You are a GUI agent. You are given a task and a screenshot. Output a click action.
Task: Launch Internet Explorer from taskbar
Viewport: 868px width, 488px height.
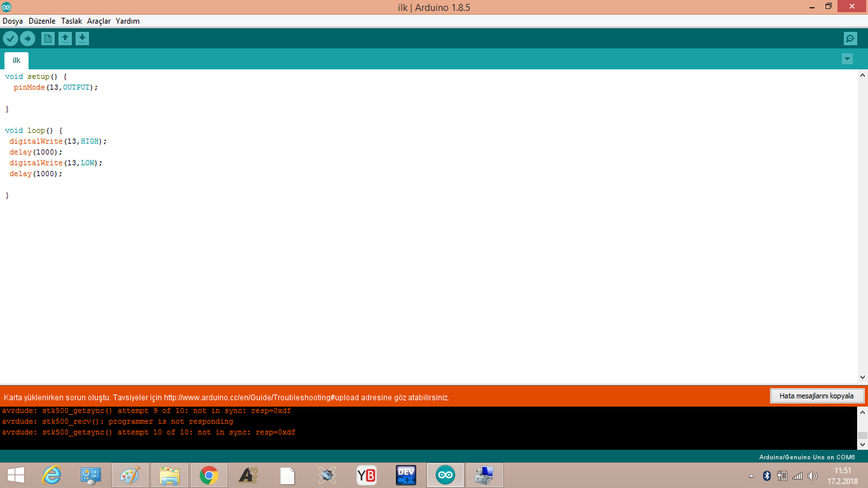pyautogui.click(x=52, y=476)
